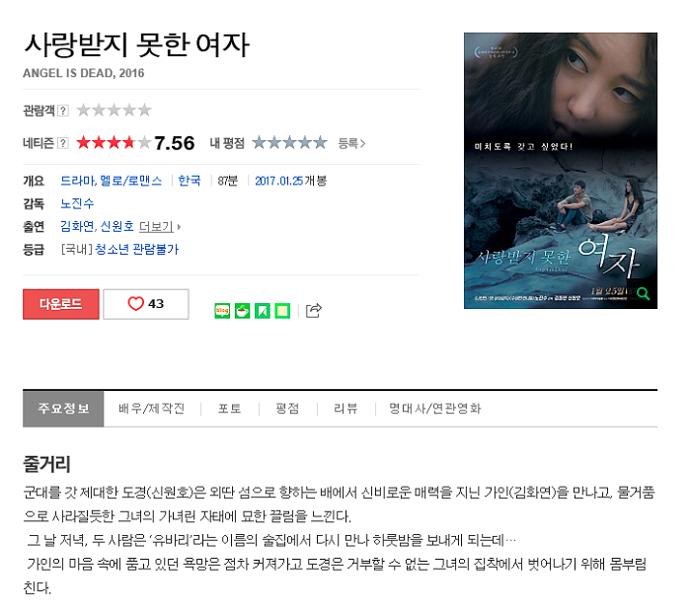Open the 포토 tab
691x616 pixels.
coord(230,409)
